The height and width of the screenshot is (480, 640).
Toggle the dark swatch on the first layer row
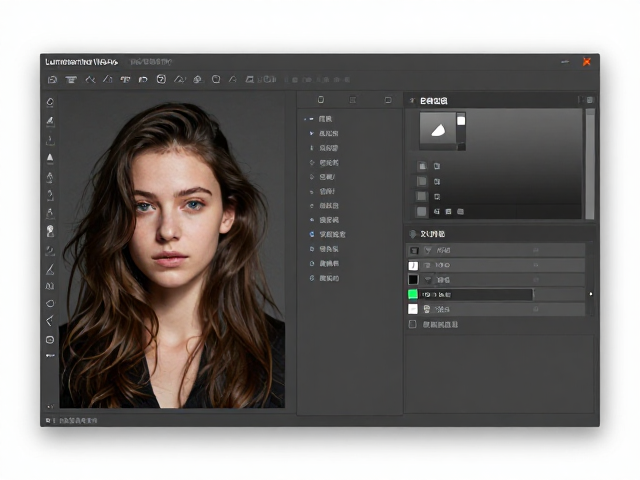click(x=414, y=250)
